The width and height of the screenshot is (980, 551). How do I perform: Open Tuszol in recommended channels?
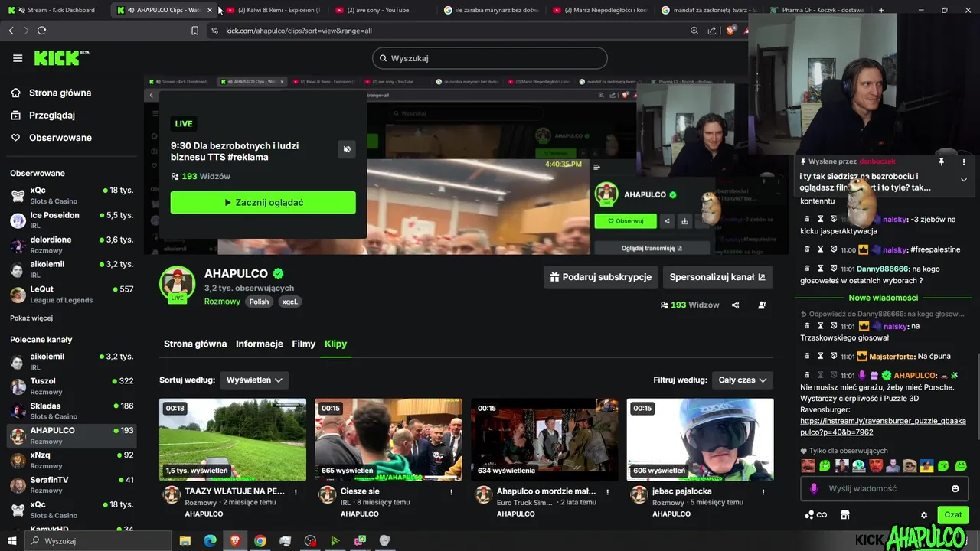72,386
